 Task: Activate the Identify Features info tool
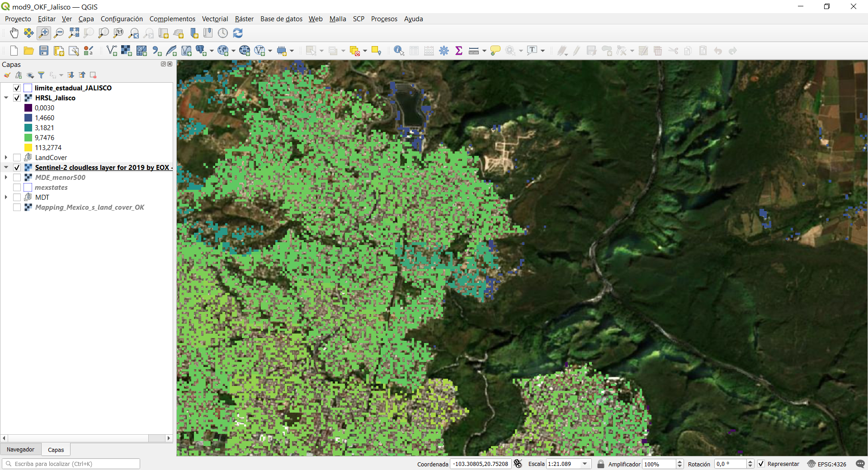click(399, 51)
